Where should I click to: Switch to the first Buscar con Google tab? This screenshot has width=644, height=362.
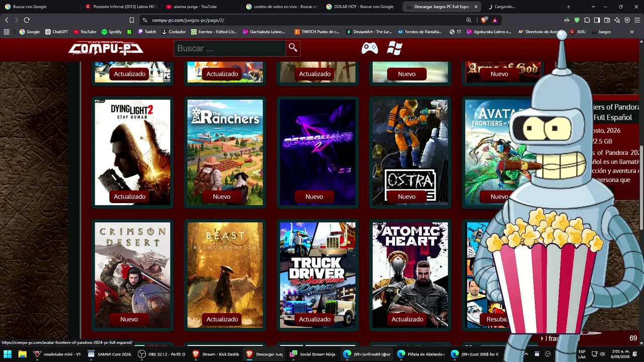tap(40, 7)
